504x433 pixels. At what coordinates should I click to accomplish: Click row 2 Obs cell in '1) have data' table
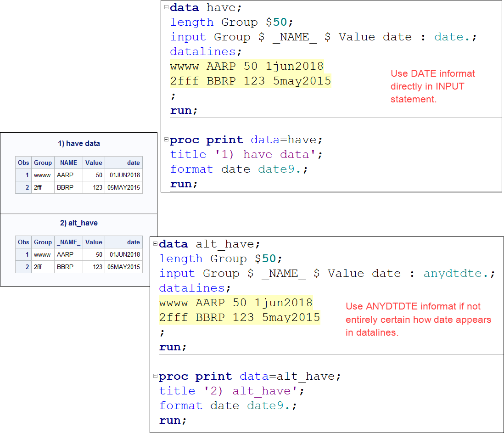[x=23, y=187]
